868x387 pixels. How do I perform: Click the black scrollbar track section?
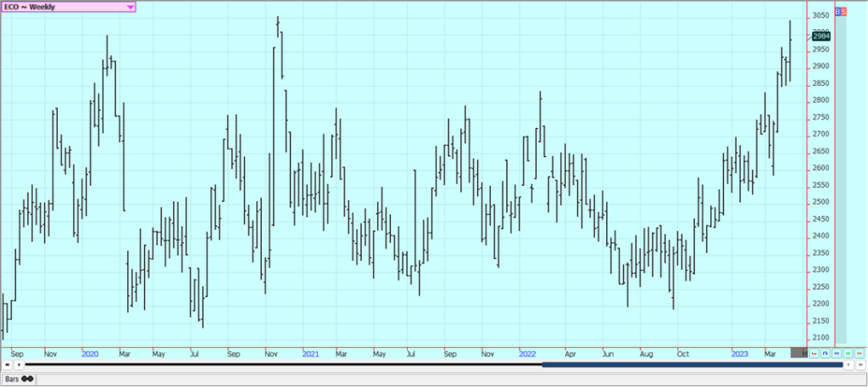(x=283, y=365)
